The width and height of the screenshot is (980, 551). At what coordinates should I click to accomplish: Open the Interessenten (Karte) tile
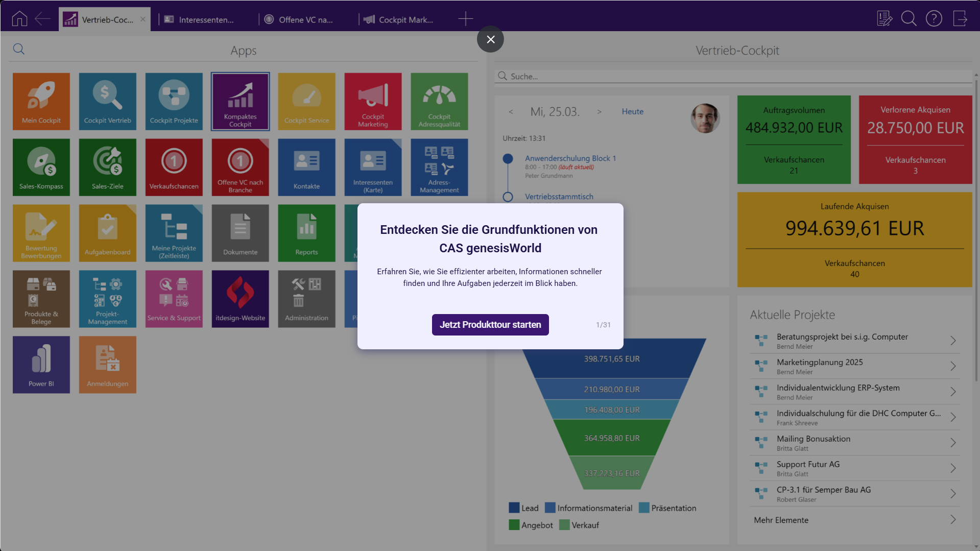(x=373, y=167)
